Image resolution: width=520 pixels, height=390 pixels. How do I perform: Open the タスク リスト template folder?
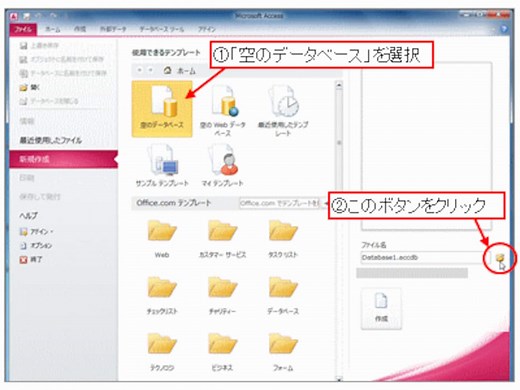283,239
